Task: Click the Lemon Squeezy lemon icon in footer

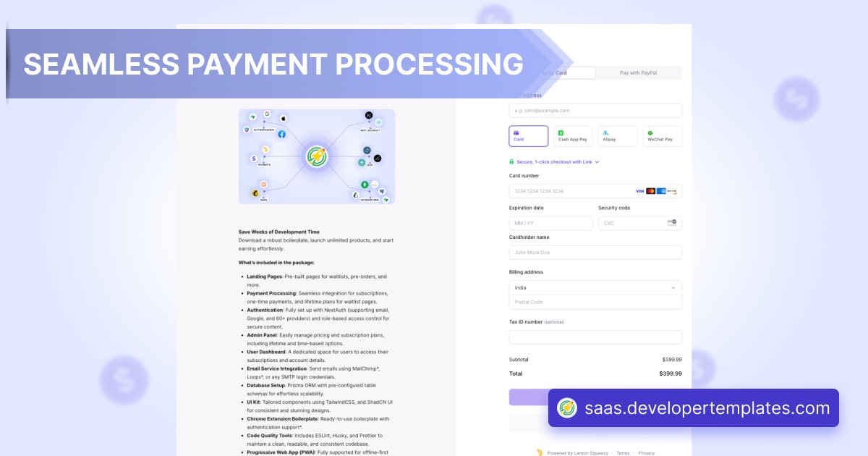Action: tap(540, 452)
